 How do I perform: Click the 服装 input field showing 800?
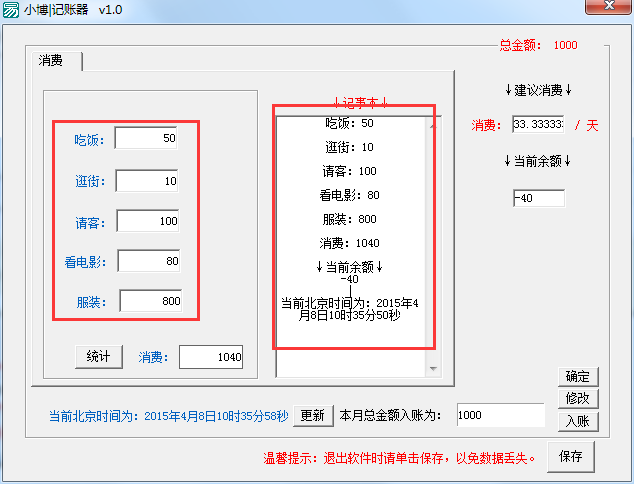click(x=150, y=301)
